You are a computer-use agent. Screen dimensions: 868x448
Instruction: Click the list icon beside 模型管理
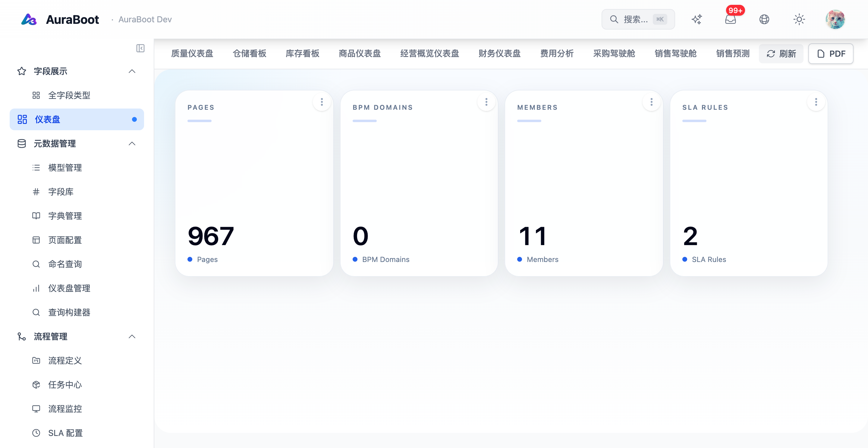point(36,168)
